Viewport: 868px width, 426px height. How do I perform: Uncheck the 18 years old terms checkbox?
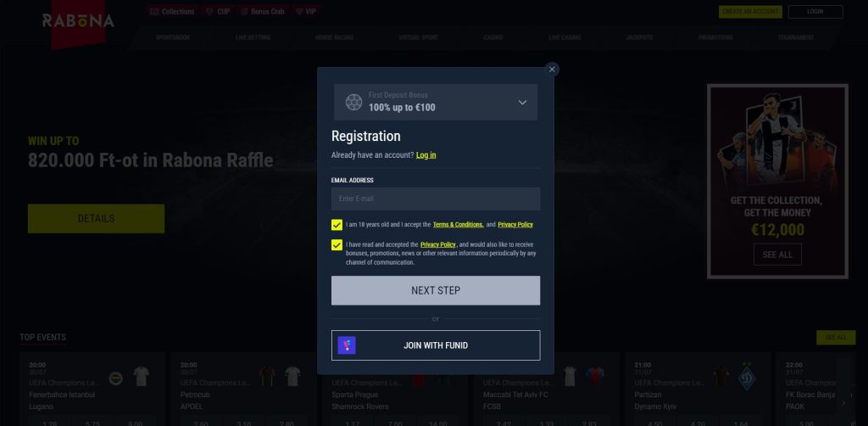click(x=337, y=224)
